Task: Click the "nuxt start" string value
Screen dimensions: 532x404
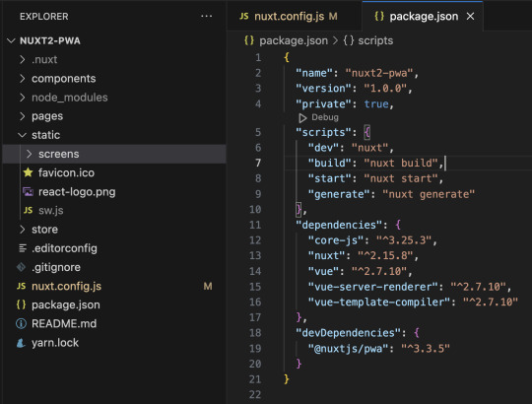Action: [x=401, y=178]
